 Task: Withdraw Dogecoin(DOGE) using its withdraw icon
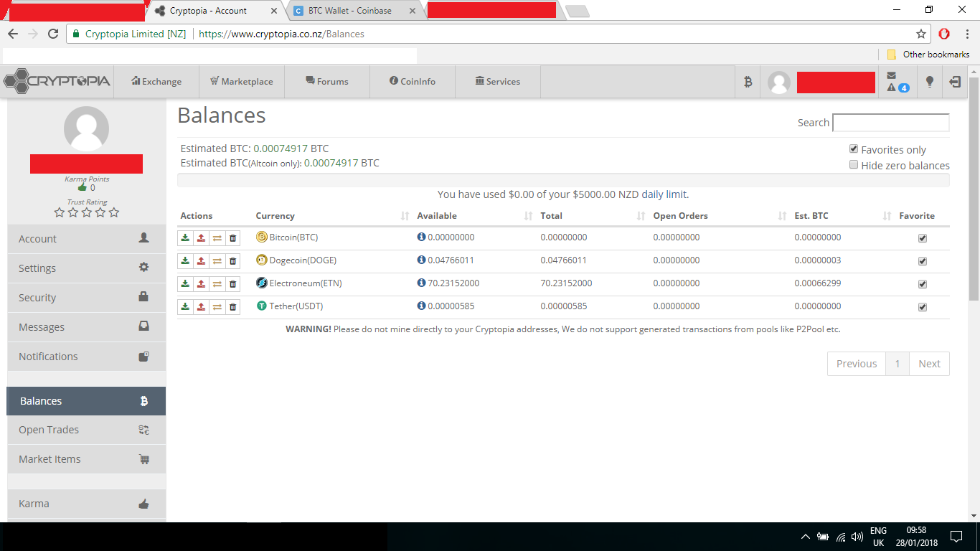click(201, 260)
